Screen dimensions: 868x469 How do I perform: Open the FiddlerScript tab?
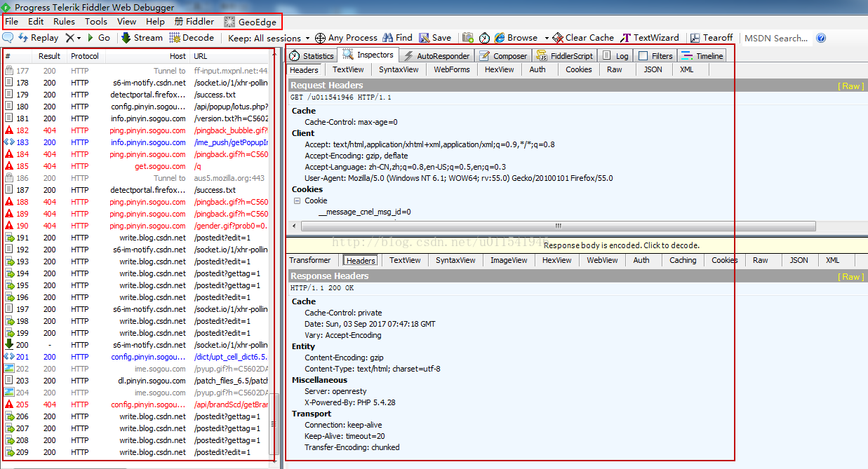coord(565,56)
